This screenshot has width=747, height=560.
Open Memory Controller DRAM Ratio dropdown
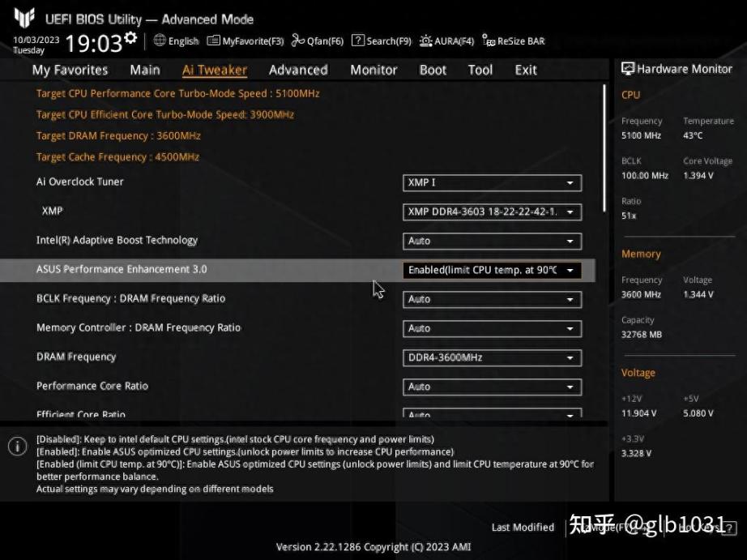tap(492, 328)
